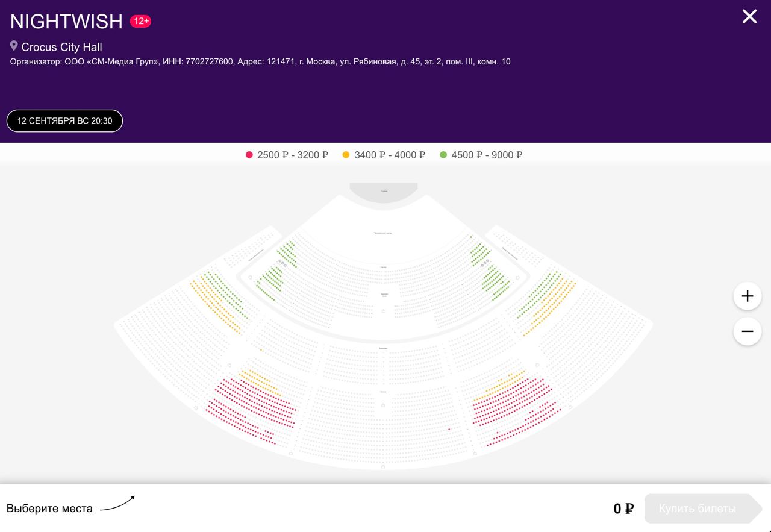The height and width of the screenshot is (532, 771).
Task: Click the entrance icon below the parterre center label
Action: coord(383,311)
